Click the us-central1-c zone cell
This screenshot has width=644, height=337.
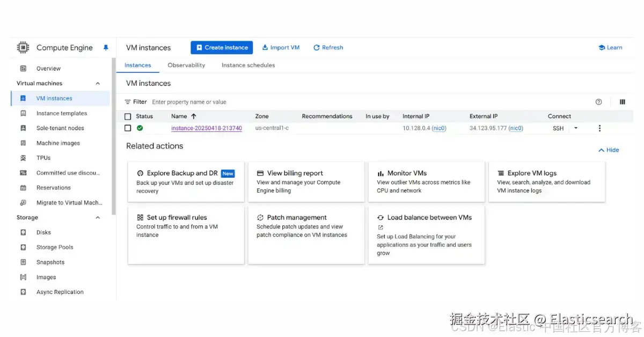click(272, 128)
